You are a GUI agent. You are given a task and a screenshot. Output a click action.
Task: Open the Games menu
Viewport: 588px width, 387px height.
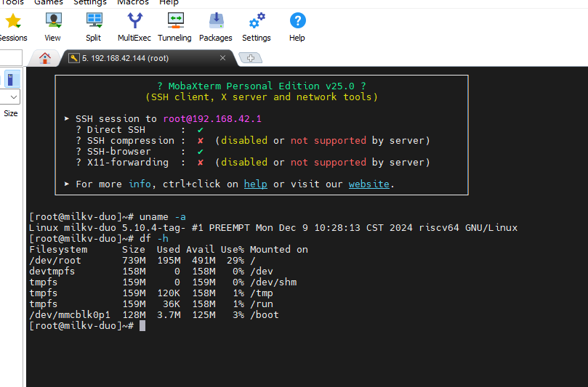click(49, 3)
